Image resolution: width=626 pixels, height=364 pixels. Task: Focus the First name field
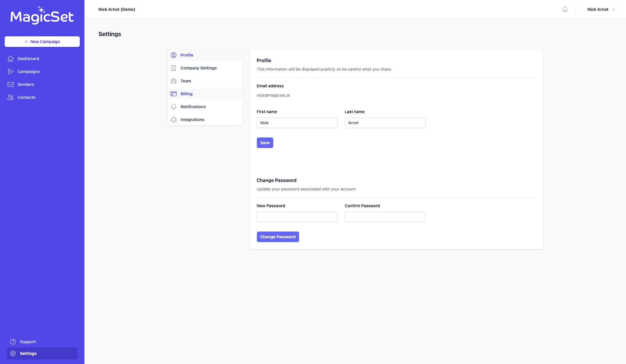(297, 123)
